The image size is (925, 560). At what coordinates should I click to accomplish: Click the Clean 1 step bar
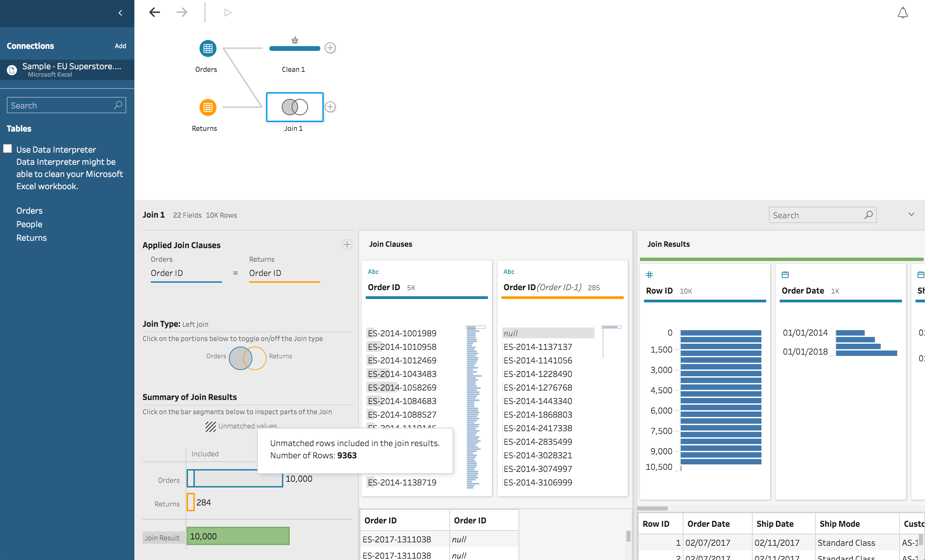[294, 48]
